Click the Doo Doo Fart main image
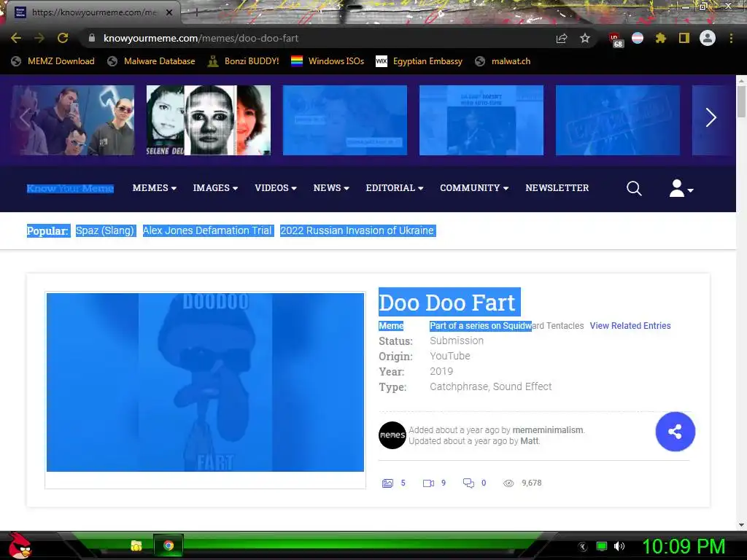The image size is (747, 560). click(x=205, y=382)
